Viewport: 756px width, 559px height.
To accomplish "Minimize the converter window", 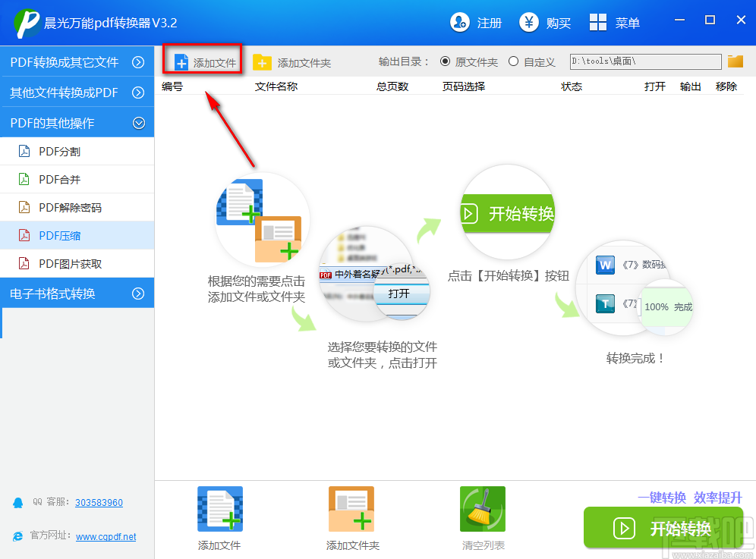I will point(680,20).
